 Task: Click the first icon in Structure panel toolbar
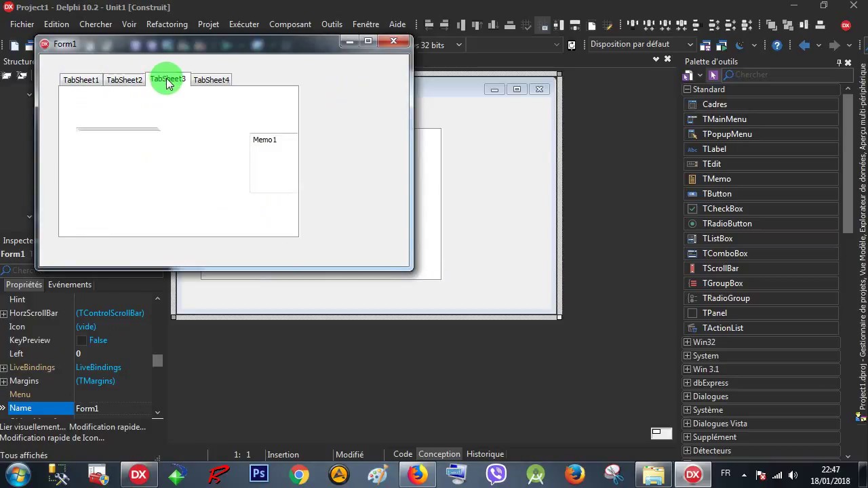pos(7,75)
